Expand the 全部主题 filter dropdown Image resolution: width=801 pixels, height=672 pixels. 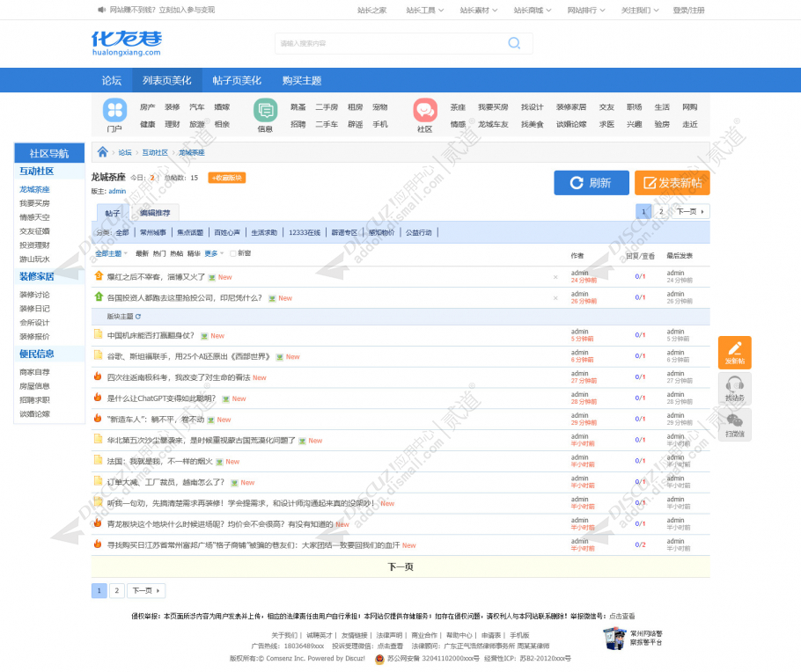[x=111, y=253]
